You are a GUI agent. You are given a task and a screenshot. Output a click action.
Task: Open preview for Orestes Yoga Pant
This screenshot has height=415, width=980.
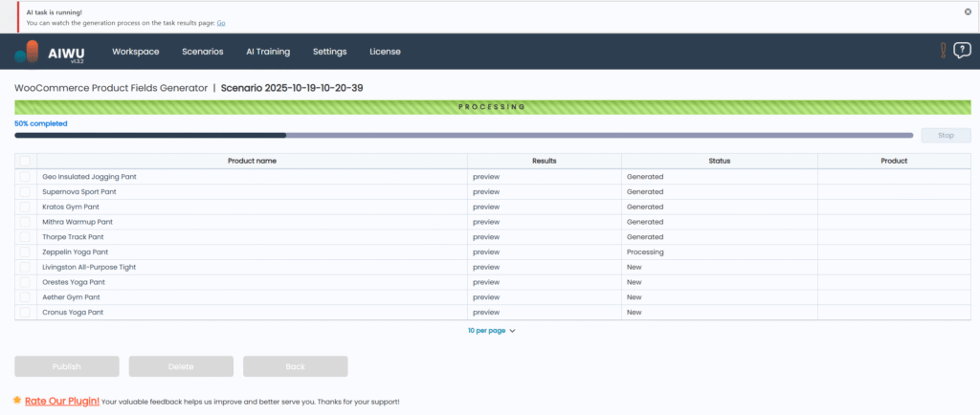coord(486,282)
